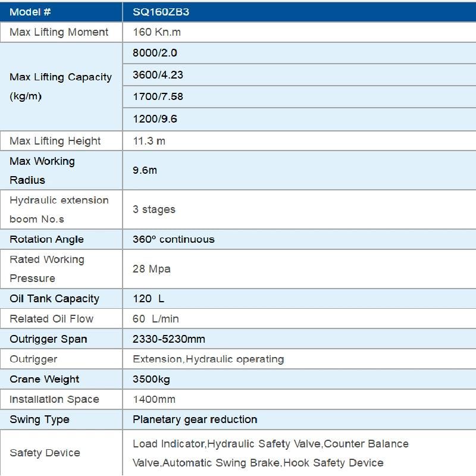Image resolution: width=476 pixels, height=476 pixels.
Task: Click the 1700/7.58 capacity row
Action: pos(299,97)
